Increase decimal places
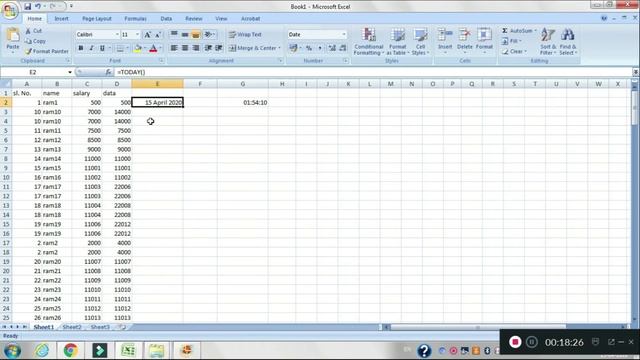Image resolution: width=640 pixels, height=360 pixels. pyautogui.click(x=332, y=48)
